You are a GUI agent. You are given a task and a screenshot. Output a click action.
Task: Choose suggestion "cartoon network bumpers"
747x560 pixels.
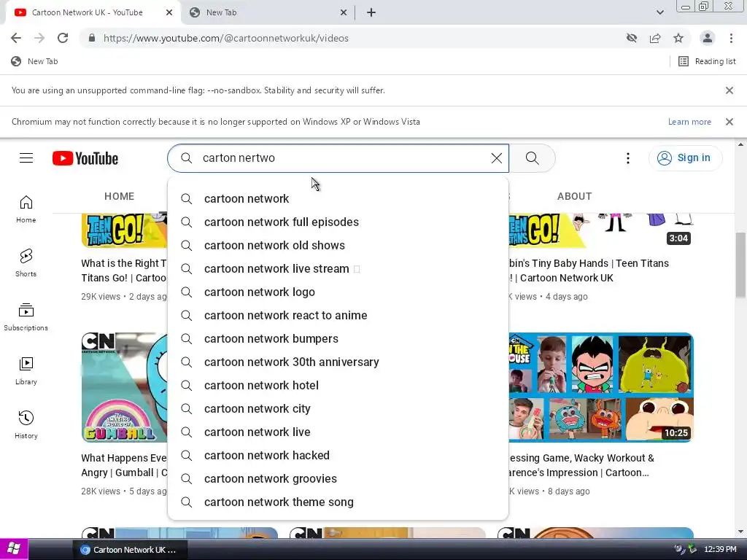point(338,338)
